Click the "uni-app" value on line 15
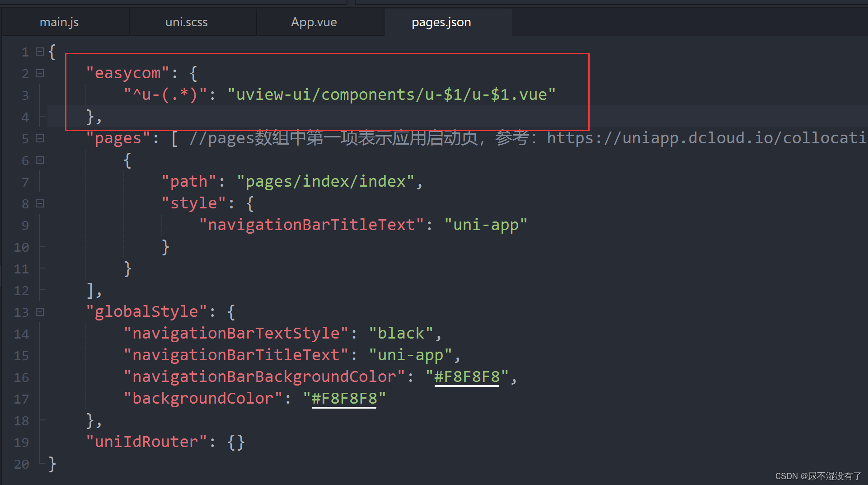Screen dimensions: 868x485 411,355
